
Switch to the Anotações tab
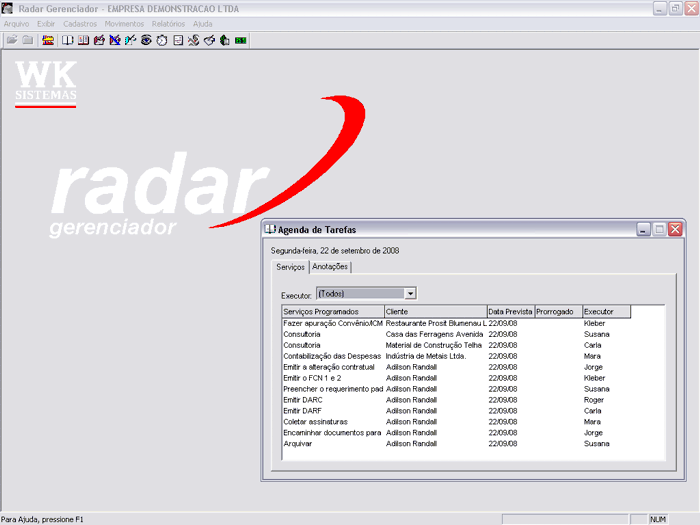coord(331,267)
